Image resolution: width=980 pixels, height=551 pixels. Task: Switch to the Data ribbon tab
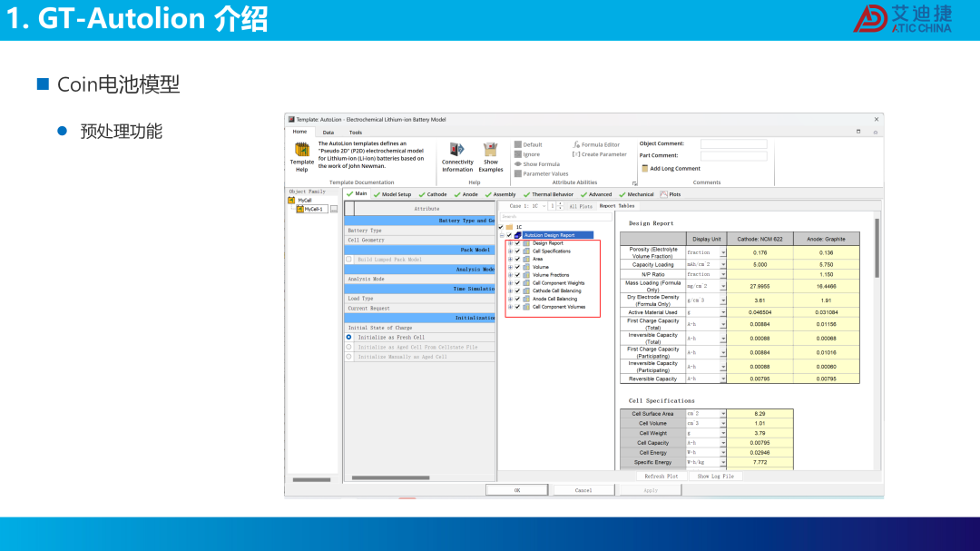click(x=328, y=133)
